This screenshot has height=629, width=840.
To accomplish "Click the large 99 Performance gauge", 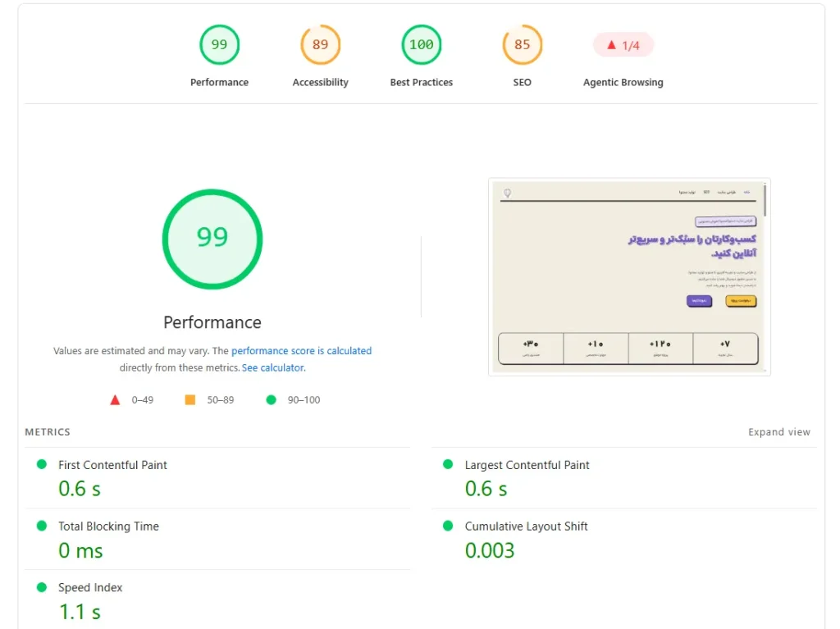I will (x=212, y=239).
